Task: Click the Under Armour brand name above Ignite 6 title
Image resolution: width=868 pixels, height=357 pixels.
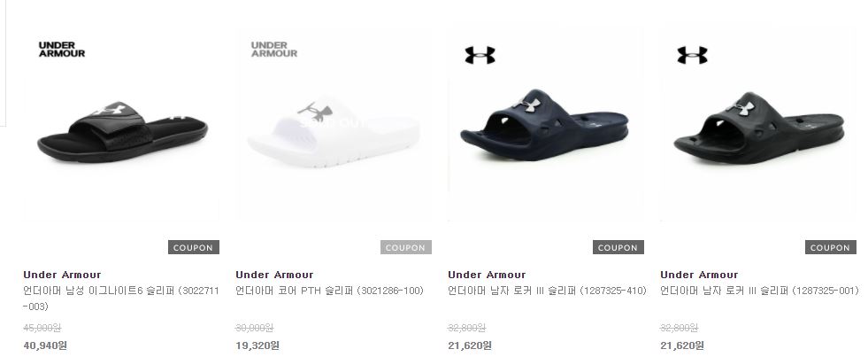Action: (62, 275)
